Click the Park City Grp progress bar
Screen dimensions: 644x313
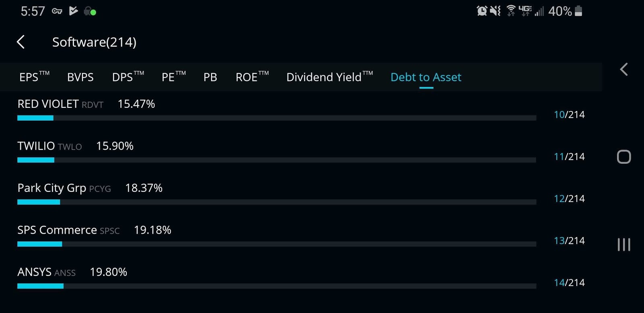tap(277, 202)
